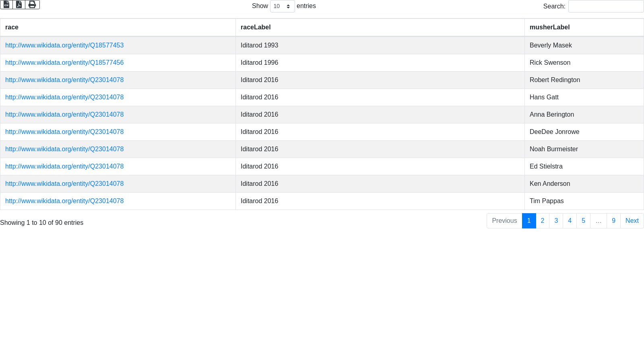Image resolution: width=644 pixels, height=362 pixels.
Task: Click the Robert Redington name
Action: click(x=555, y=80)
